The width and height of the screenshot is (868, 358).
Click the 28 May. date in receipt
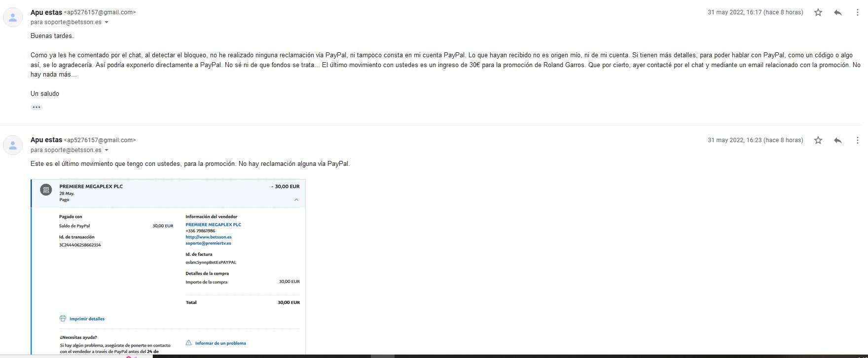tap(67, 194)
